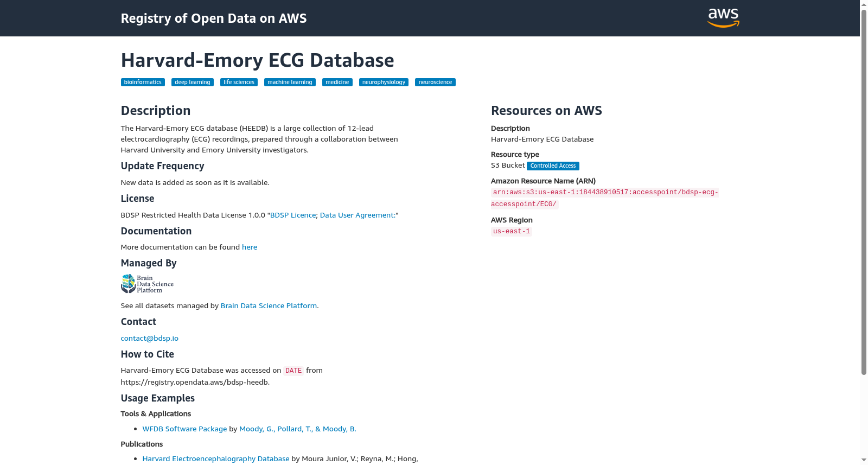Select the neuroscience tag
868x465 pixels.
(x=435, y=82)
